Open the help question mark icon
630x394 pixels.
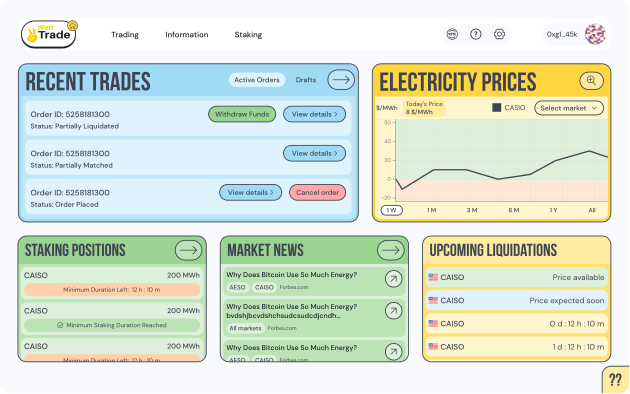point(476,34)
